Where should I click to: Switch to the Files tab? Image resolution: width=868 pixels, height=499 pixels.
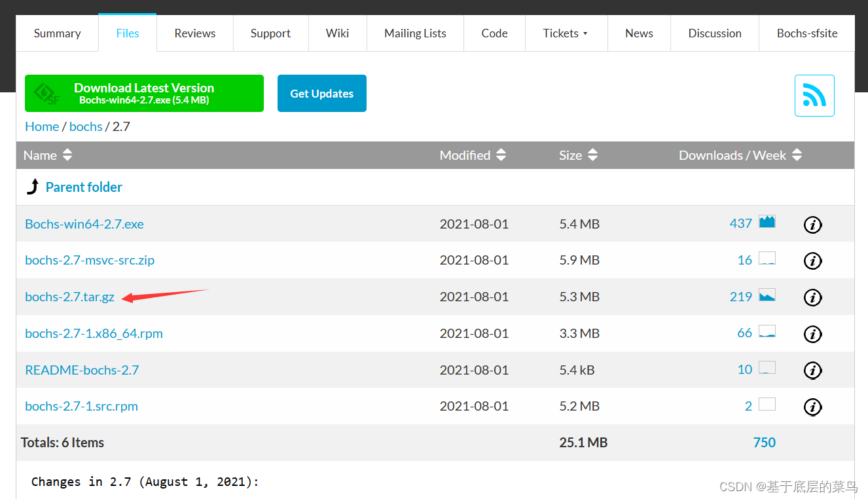(x=128, y=33)
